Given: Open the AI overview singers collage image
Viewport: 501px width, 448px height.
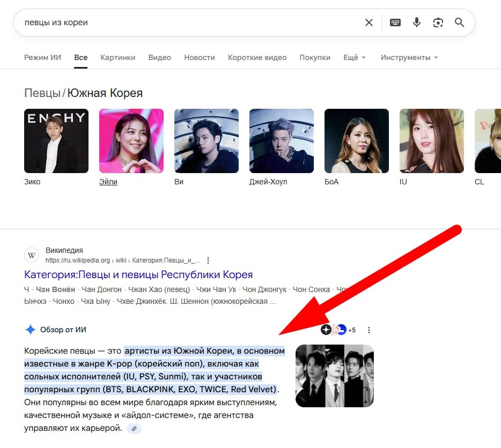Looking at the screenshot, I should click(x=335, y=376).
